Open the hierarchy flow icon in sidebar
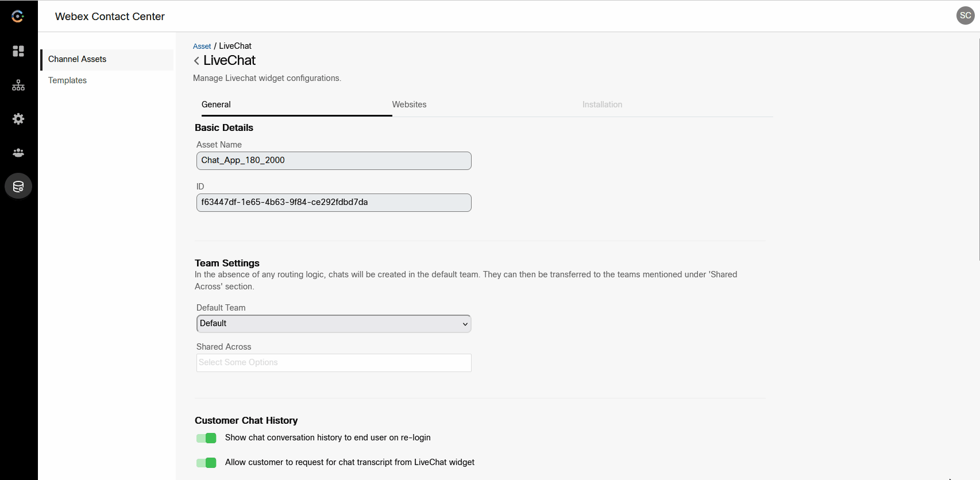The height and width of the screenshot is (480, 980). pos(18,86)
